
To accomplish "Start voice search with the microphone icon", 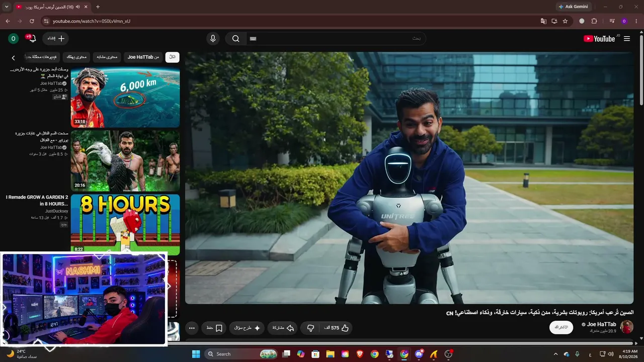I will (x=213, y=39).
